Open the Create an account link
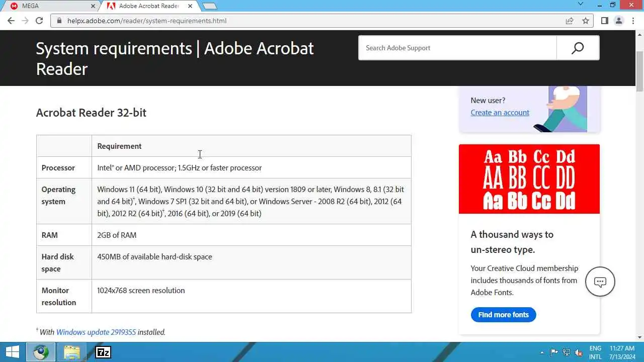This screenshot has height=362, width=644. coord(500,112)
